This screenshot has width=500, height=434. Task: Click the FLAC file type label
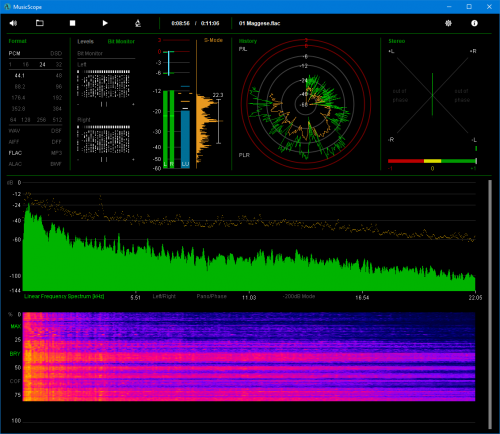(x=15, y=153)
